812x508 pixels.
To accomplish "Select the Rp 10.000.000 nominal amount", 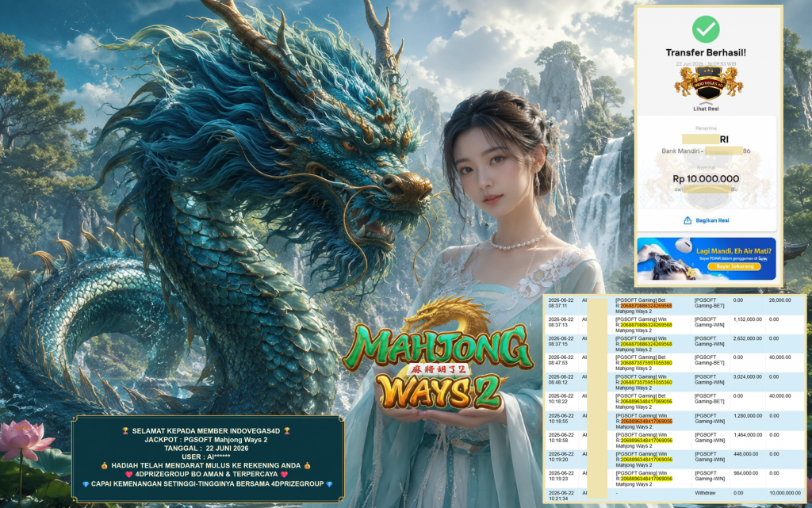I will click(706, 179).
